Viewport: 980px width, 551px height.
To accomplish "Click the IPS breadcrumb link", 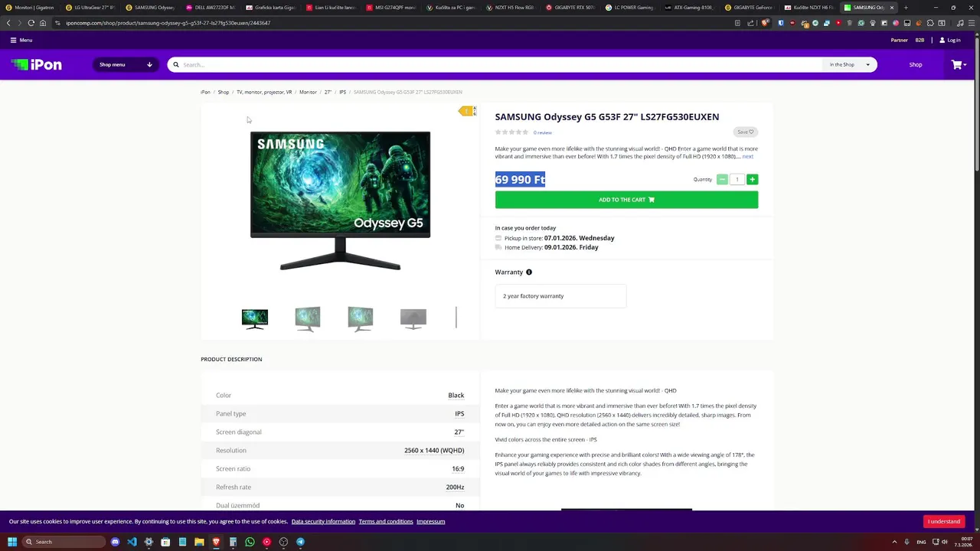I will 342,92.
